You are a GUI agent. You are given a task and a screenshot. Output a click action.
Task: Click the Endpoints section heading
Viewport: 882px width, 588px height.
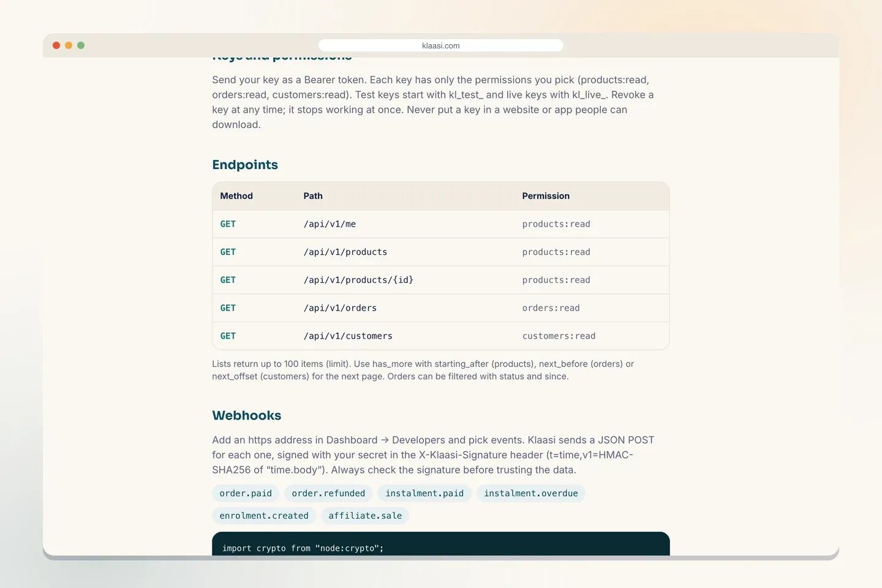245,165
